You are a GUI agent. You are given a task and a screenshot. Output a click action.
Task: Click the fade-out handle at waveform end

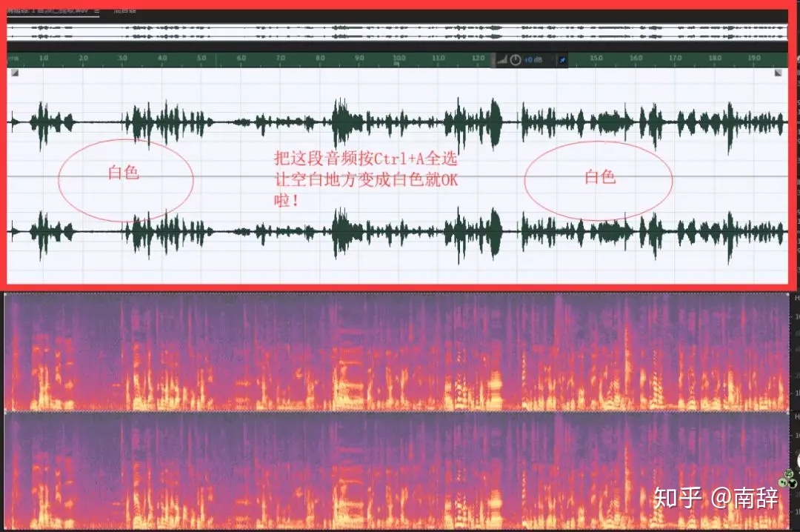pyautogui.click(x=778, y=73)
